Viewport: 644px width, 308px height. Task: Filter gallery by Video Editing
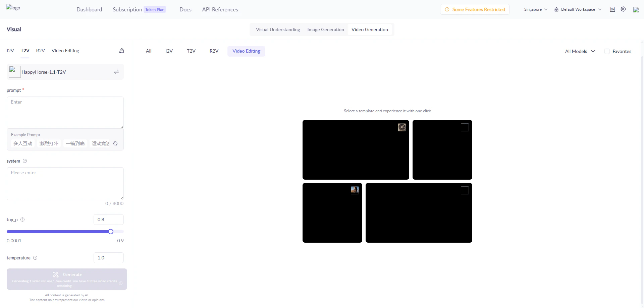coord(247,51)
